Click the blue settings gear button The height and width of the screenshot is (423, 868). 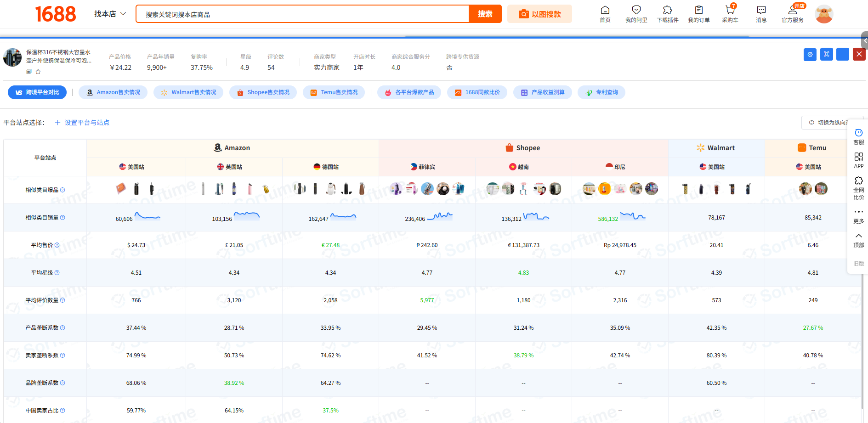click(810, 54)
